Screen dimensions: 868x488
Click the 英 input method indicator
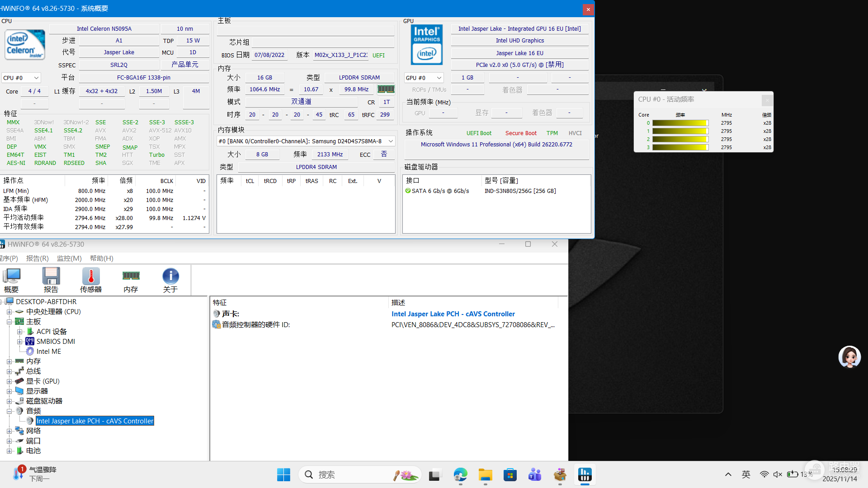coord(746,474)
